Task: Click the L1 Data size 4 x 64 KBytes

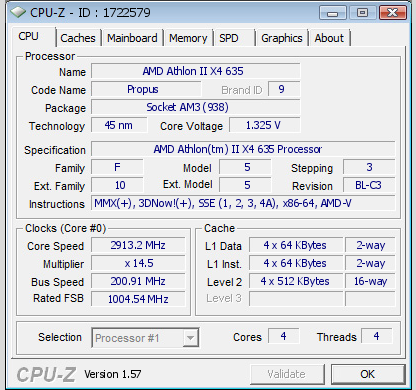Action: (296, 245)
